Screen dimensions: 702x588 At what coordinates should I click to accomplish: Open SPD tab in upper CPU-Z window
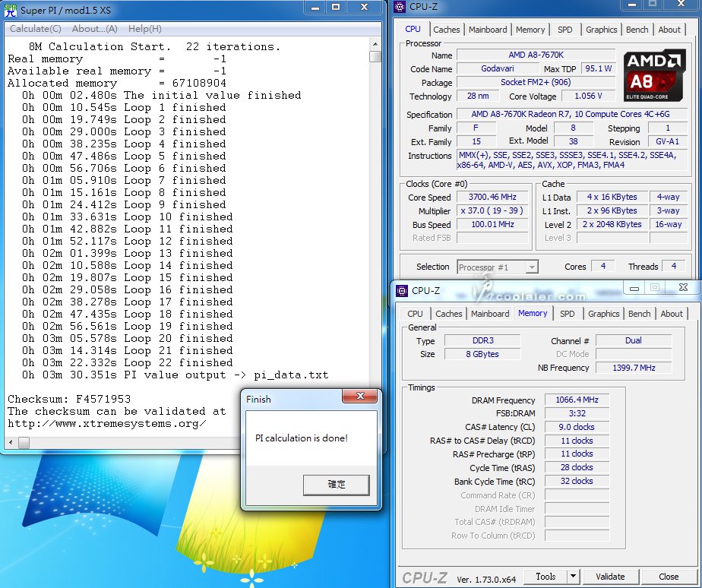click(564, 30)
